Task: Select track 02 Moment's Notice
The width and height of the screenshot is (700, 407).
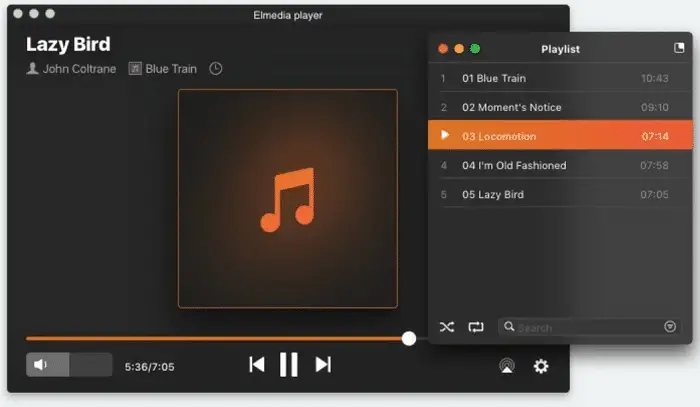Action: point(560,107)
